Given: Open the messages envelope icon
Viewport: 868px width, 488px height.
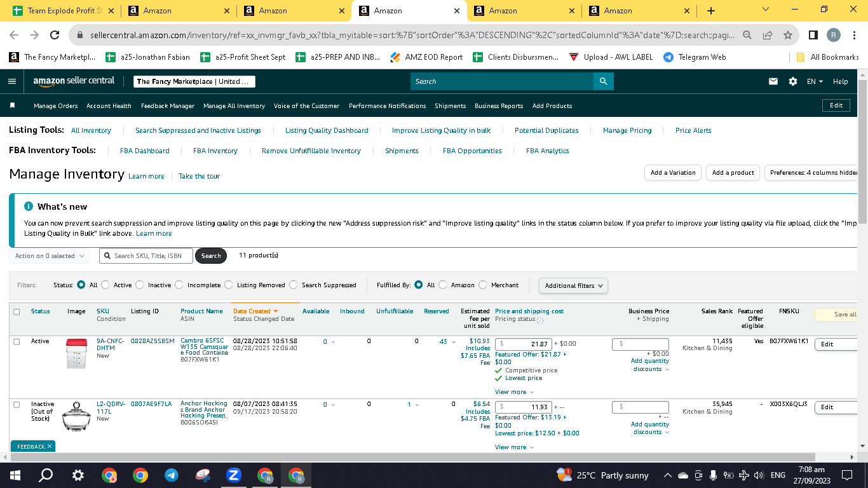Looking at the screenshot, I should (x=773, y=81).
